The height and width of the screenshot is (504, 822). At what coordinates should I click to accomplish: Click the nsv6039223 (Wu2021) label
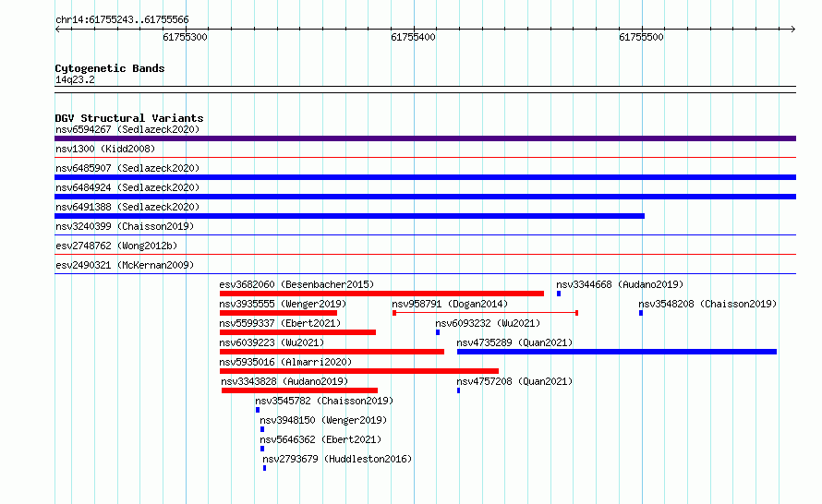point(272,342)
